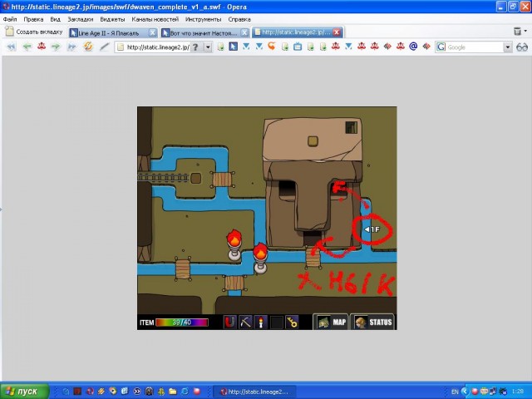Expand the address bar history dropdown
The image size is (532, 399).
click(208, 47)
